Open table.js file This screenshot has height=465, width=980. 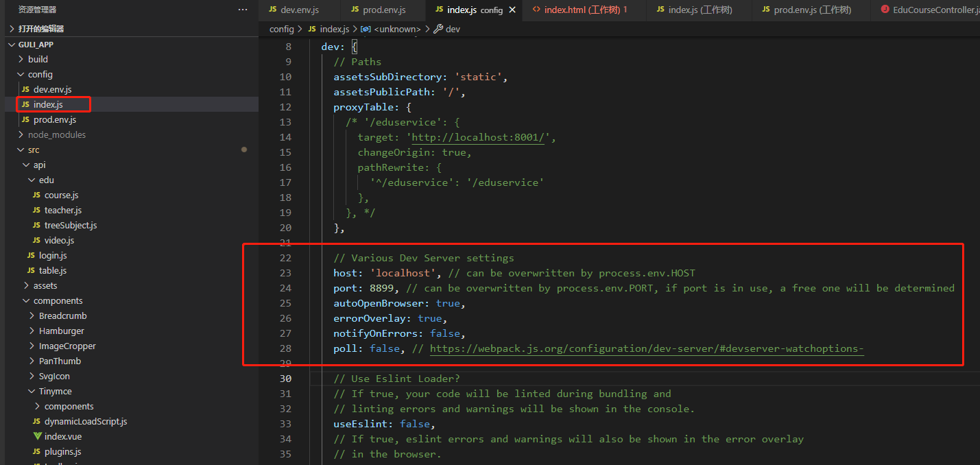coord(53,271)
